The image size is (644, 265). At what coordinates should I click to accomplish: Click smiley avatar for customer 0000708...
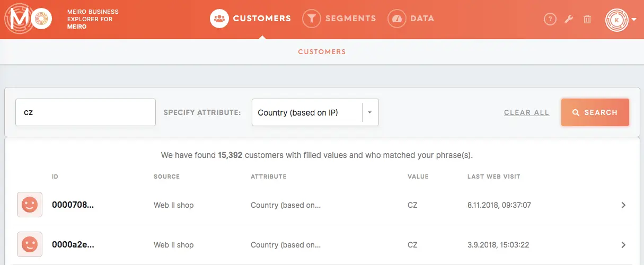30,205
